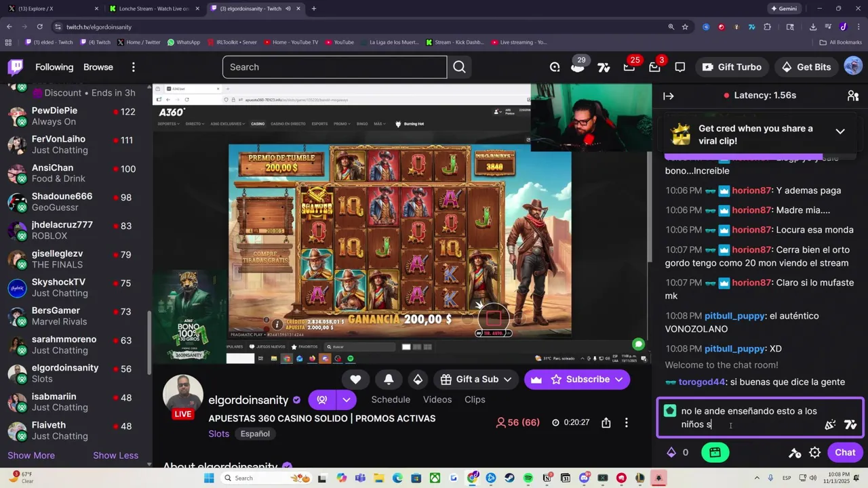Image resolution: width=868 pixels, height=488 pixels.
Task: Open Spotify from the Windows taskbar
Action: pos(528,478)
